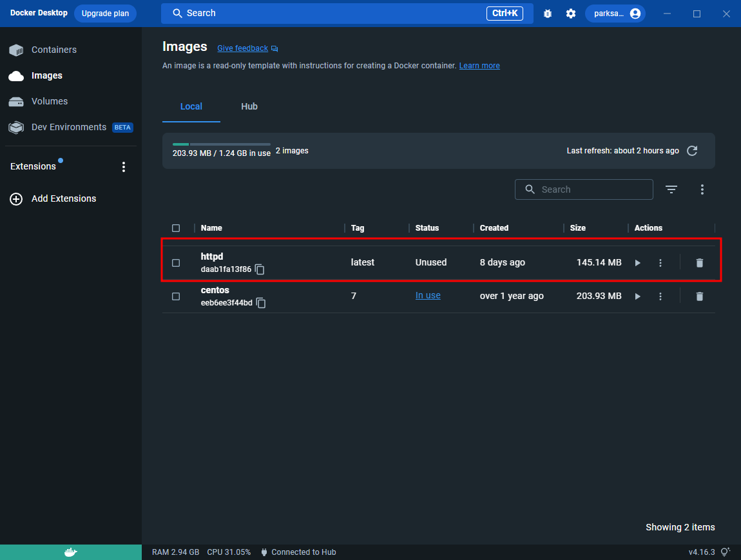Open the image list three-dot options menu

(x=702, y=189)
